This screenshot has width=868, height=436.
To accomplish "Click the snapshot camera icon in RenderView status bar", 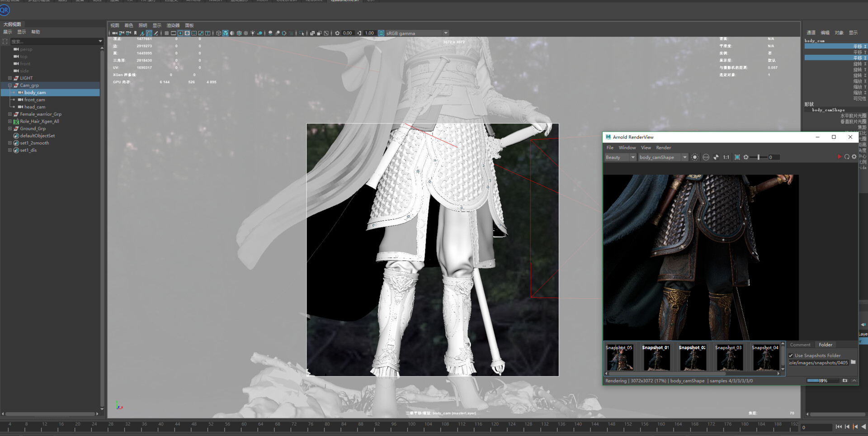I will 844,381.
